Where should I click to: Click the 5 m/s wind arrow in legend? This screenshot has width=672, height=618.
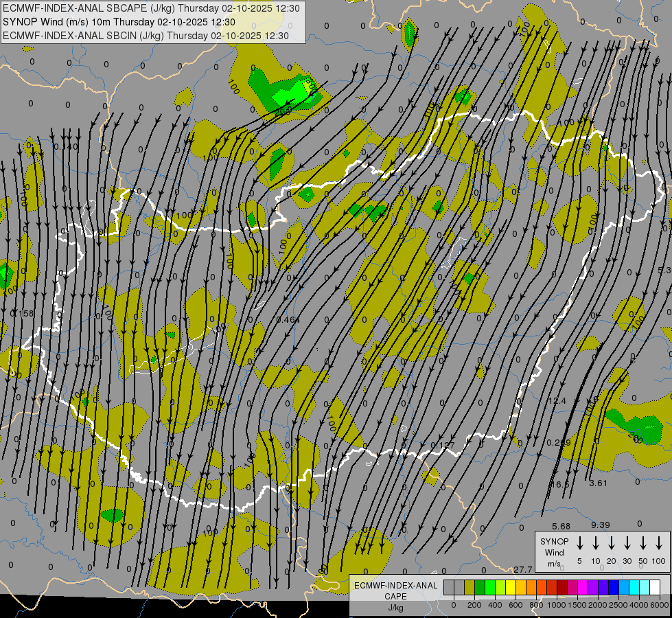(579, 543)
